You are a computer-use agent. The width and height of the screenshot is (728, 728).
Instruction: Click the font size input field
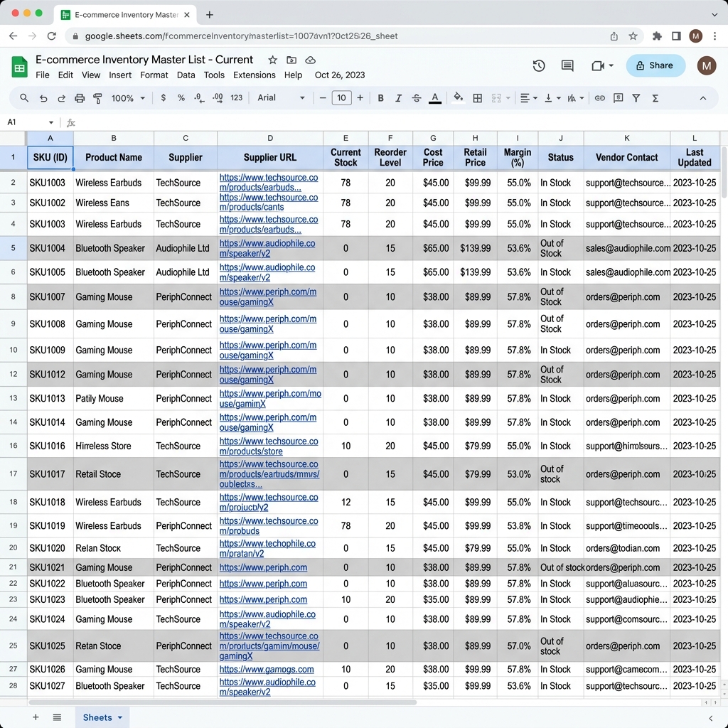pos(341,98)
